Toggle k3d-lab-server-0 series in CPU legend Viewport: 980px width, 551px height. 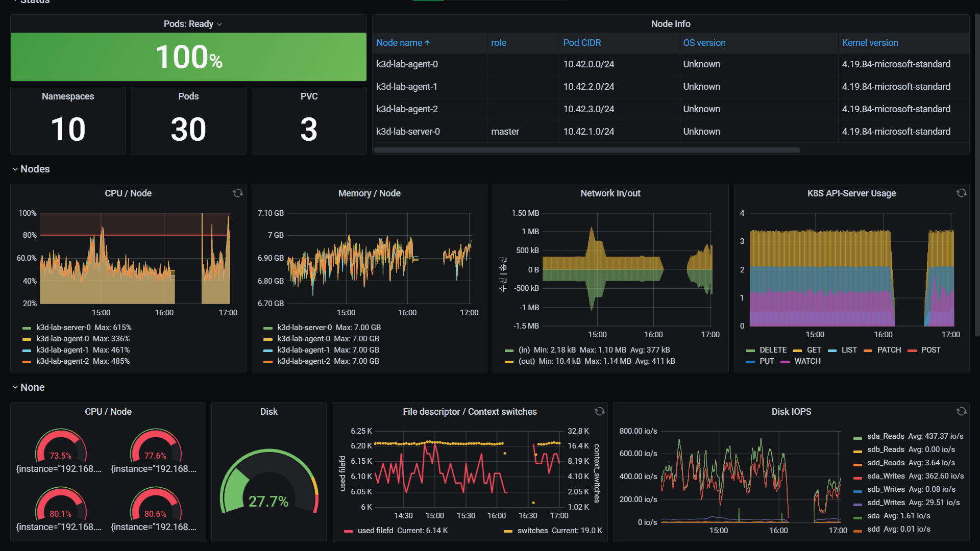click(63, 328)
